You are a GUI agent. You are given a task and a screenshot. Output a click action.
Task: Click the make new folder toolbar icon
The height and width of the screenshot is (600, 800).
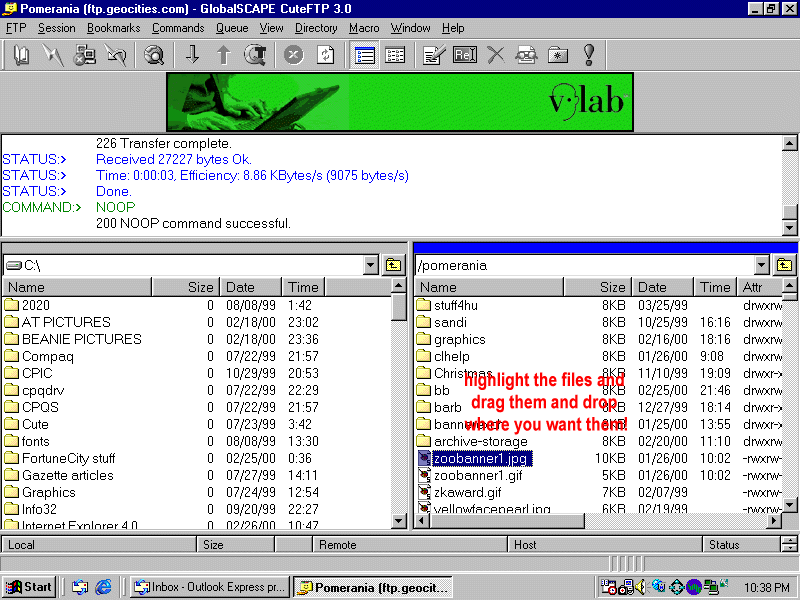[x=557, y=55]
